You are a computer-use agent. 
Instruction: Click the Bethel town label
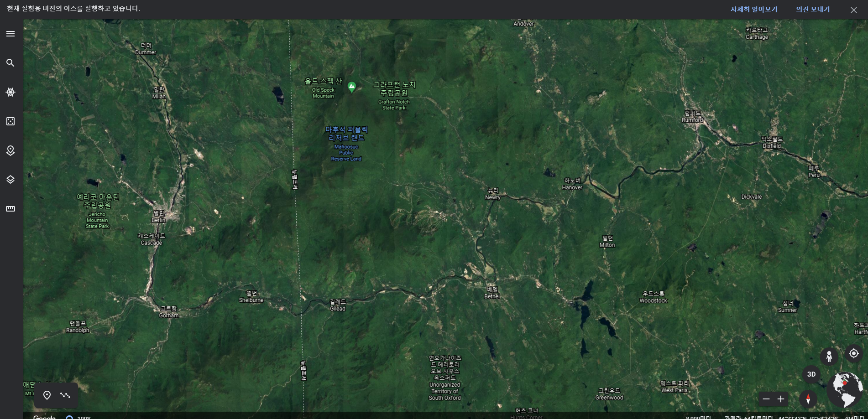pyautogui.click(x=492, y=293)
